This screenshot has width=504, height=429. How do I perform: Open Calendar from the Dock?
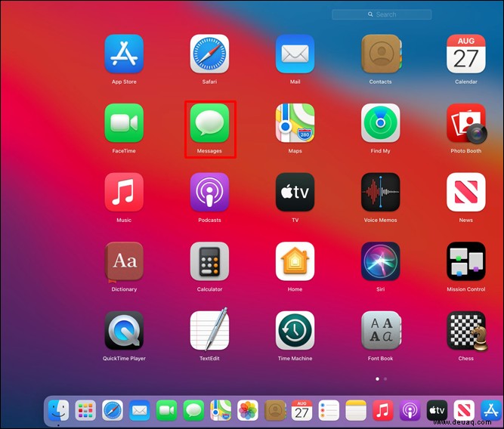[301, 410]
